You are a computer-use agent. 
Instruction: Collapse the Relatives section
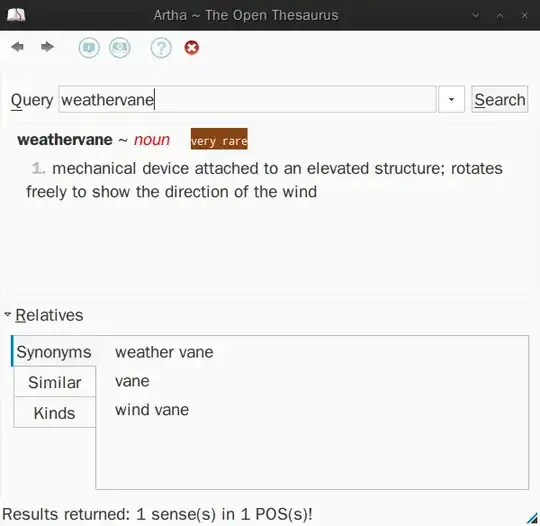(x=7, y=314)
